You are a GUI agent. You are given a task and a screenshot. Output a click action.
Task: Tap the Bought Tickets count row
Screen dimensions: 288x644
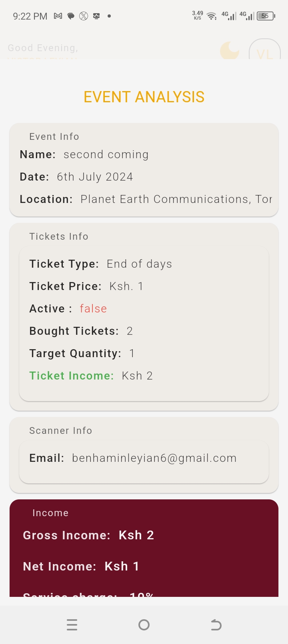coord(81,331)
